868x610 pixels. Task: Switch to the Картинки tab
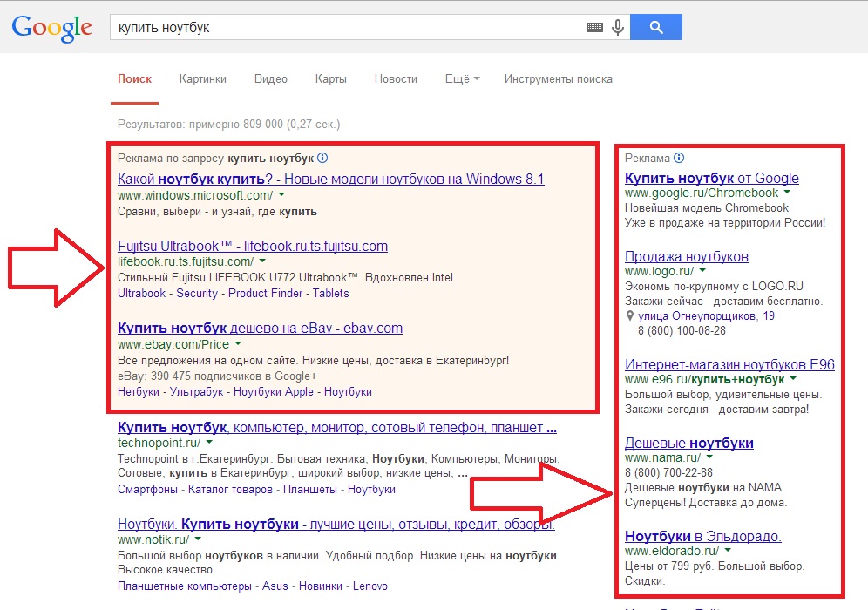[202, 79]
